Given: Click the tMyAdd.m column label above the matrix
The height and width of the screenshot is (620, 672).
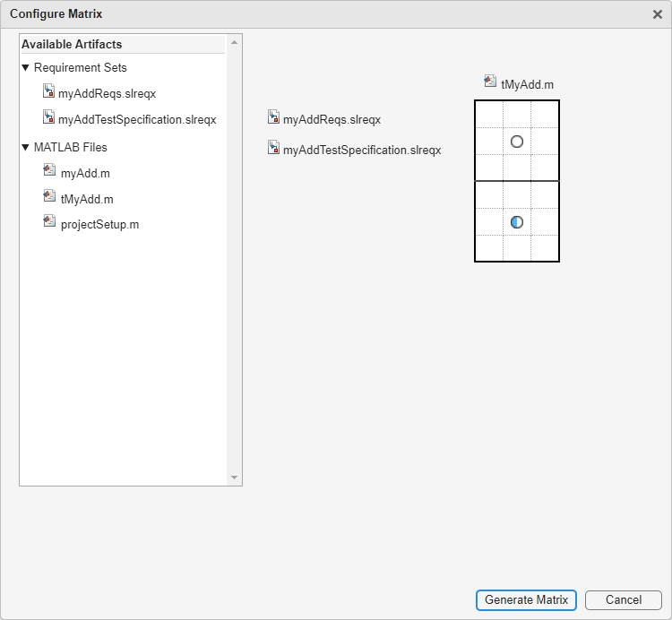Looking at the screenshot, I should click(x=528, y=84).
